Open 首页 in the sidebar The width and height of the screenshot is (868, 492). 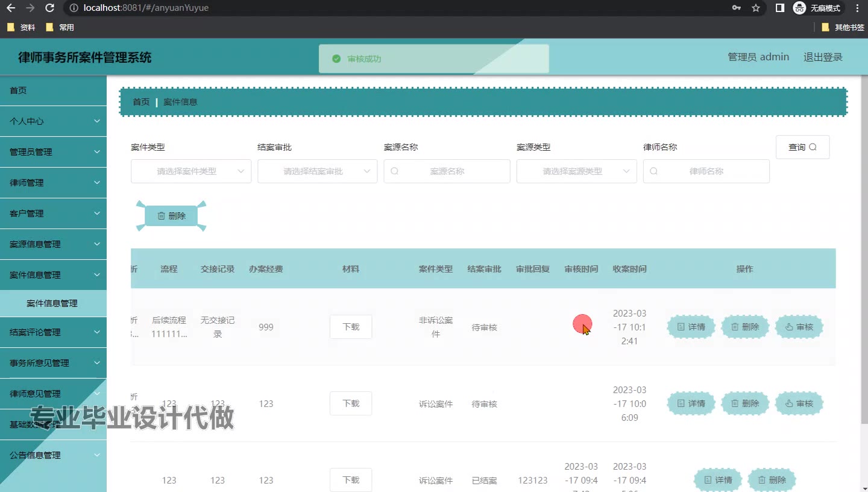pyautogui.click(x=53, y=90)
